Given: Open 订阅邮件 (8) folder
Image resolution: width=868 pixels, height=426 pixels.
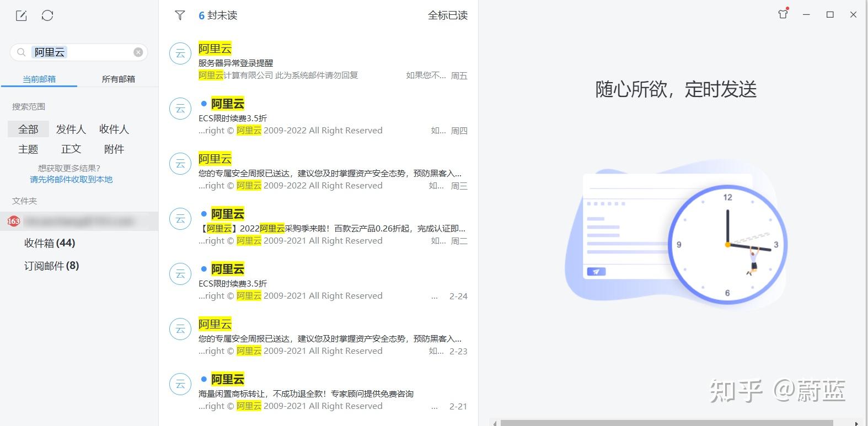Looking at the screenshot, I should (51, 266).
